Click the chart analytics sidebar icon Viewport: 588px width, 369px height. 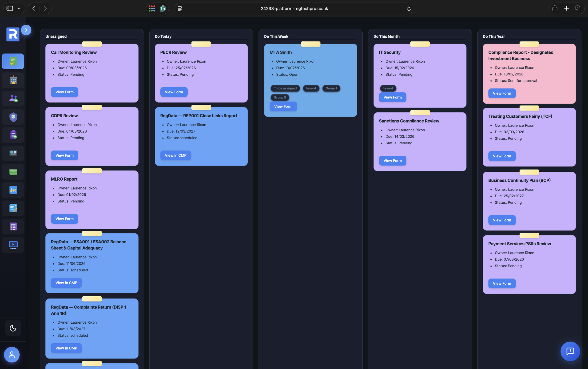pyautogui.click(x=13, y=190)
